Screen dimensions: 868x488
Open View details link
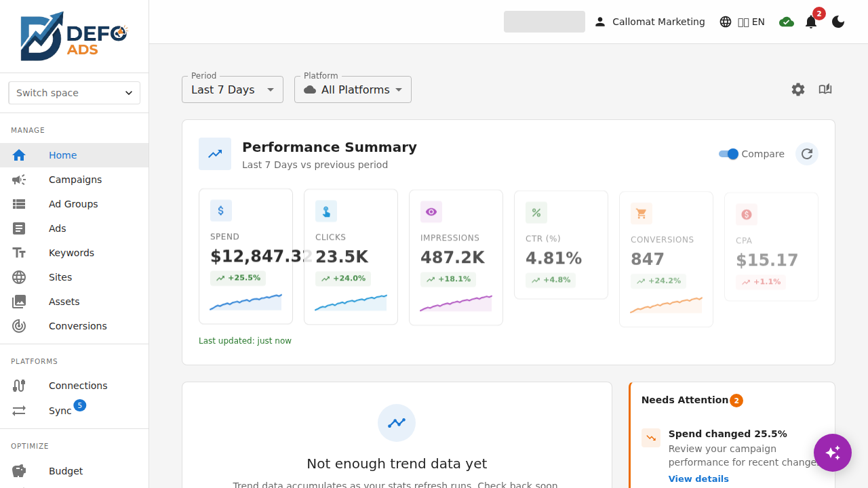click(x=698, y=479)
